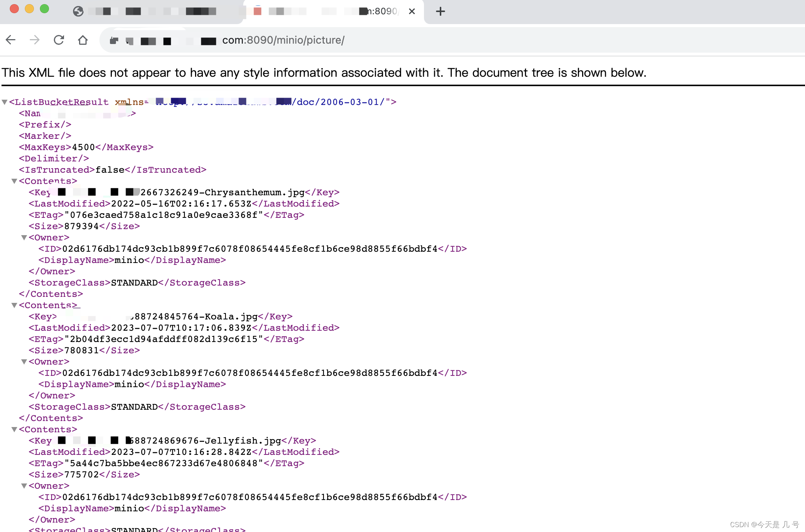Click the address bar URL
This screenshot has height=532, width=805.
(283, 40)
